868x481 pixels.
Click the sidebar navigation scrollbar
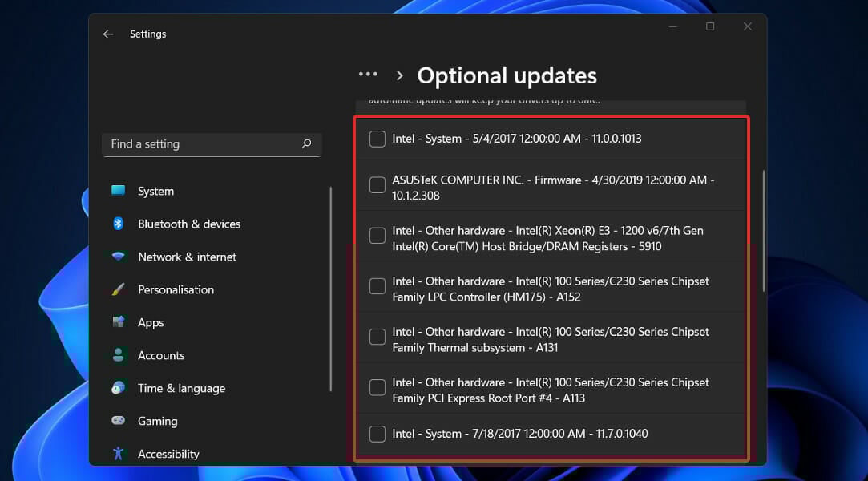(330, 289)
